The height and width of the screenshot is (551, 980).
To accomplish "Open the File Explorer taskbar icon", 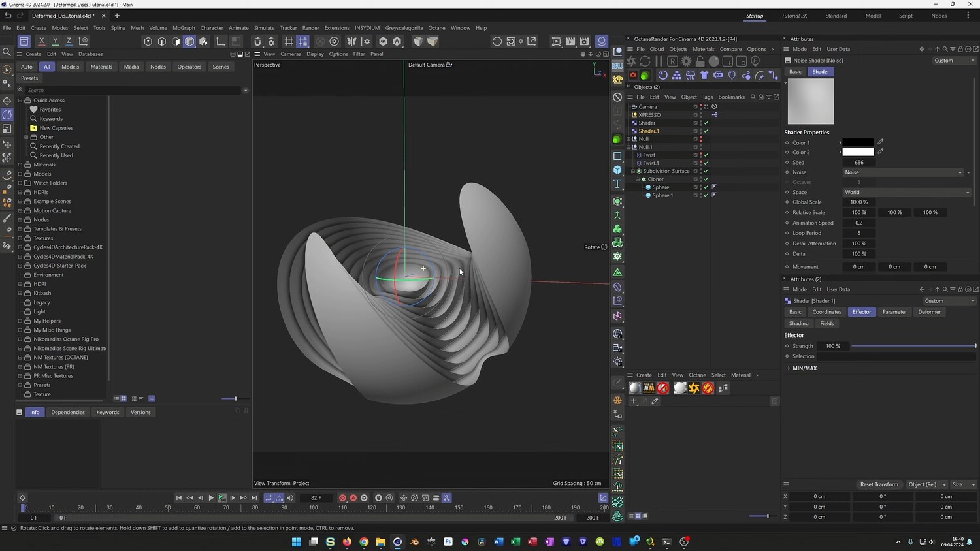I will click(x=380, y=542).
